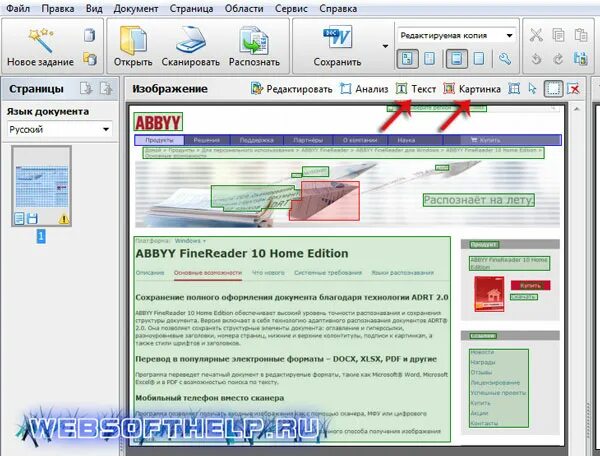Open the Страница menu
The width and height of the screenshot is (600, 456).
point(191,8)
